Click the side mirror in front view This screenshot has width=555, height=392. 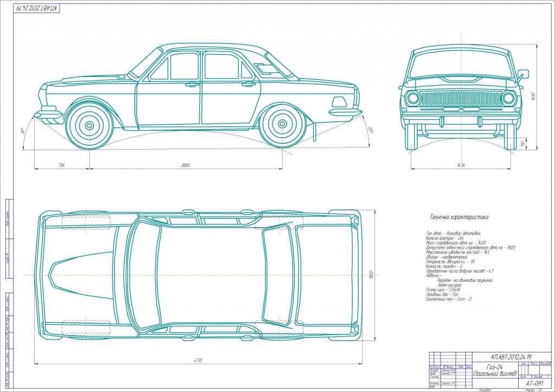(522, 73)
